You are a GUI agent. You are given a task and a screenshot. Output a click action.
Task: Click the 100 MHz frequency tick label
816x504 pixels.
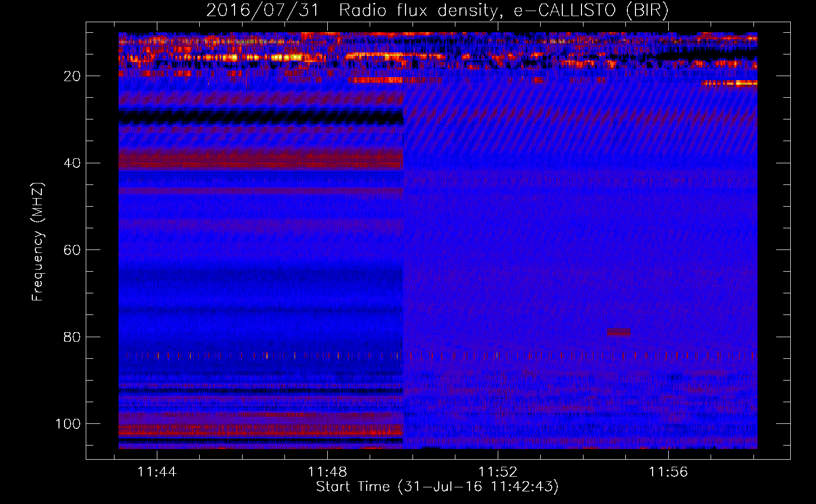click(x=68, y=424)
